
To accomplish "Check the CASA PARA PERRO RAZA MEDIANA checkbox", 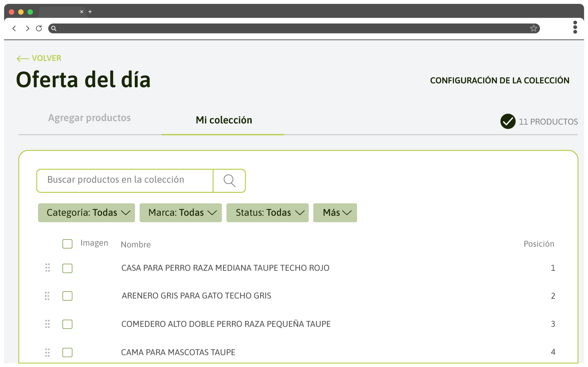I will (67, 268).
